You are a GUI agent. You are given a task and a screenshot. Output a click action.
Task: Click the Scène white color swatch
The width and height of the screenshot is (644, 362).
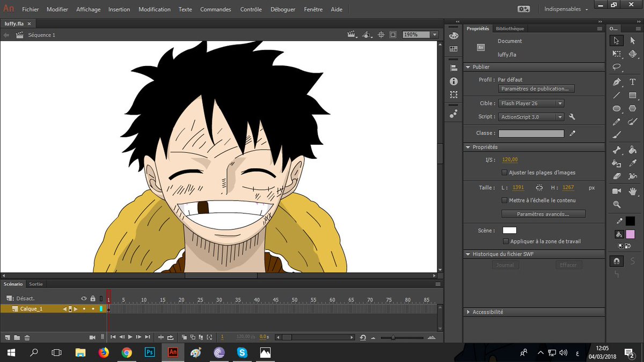click(x=509, y=230)
